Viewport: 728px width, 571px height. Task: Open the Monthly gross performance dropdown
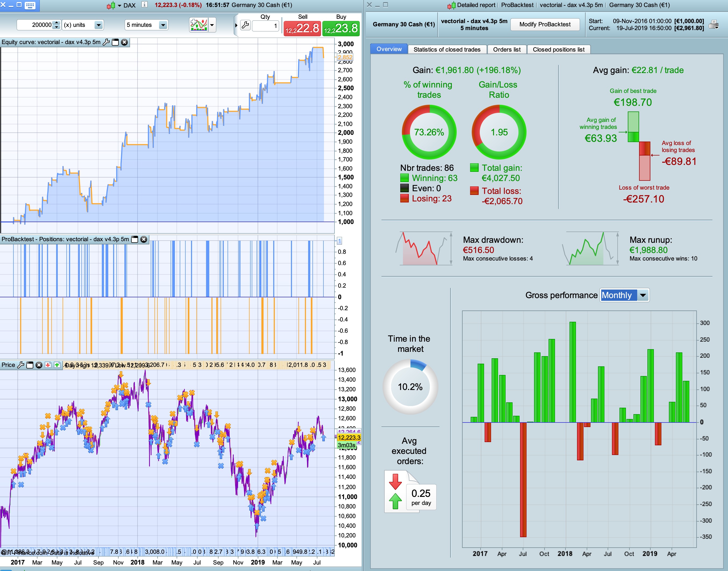point(643,295)
